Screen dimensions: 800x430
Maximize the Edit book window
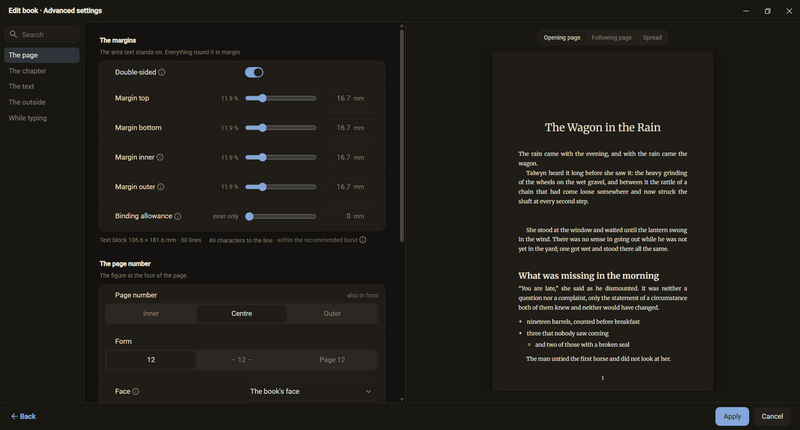click(767, 11)
